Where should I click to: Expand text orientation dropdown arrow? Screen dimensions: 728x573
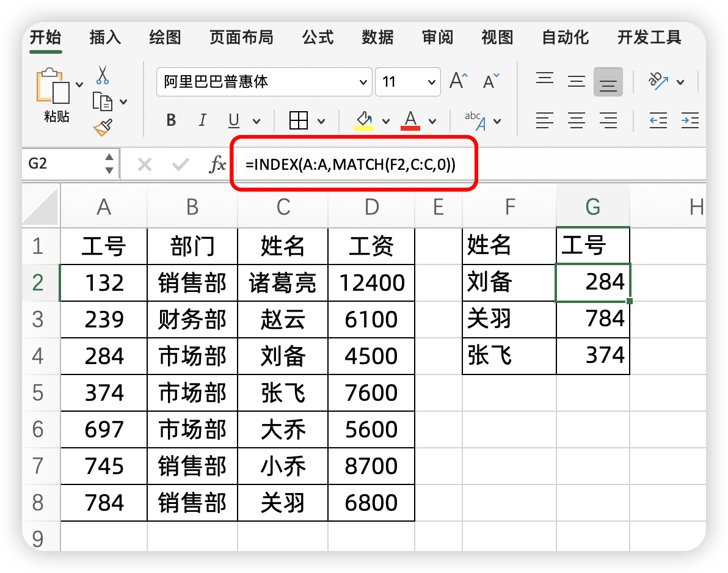click(680, 82)
